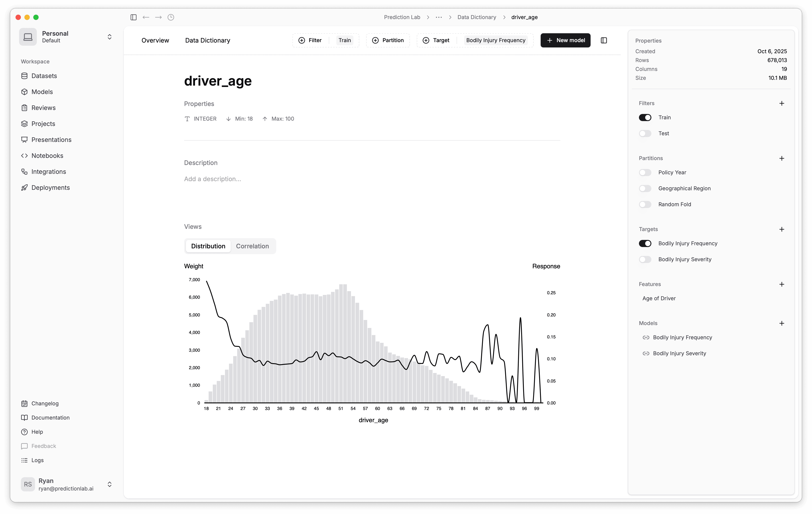
Task: Click the back navigation arrow
Action: pyautogui.click(x=146, y=17)
